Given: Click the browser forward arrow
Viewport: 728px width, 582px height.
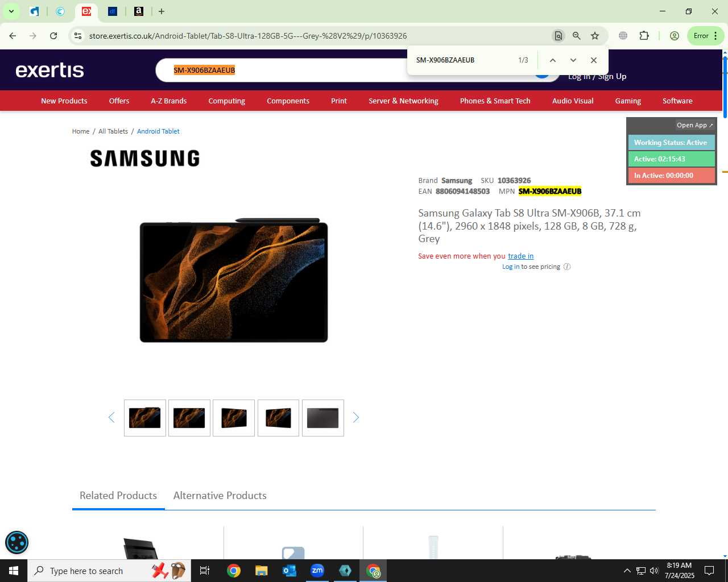Looking at the screenshot, I should click(33, 36).
